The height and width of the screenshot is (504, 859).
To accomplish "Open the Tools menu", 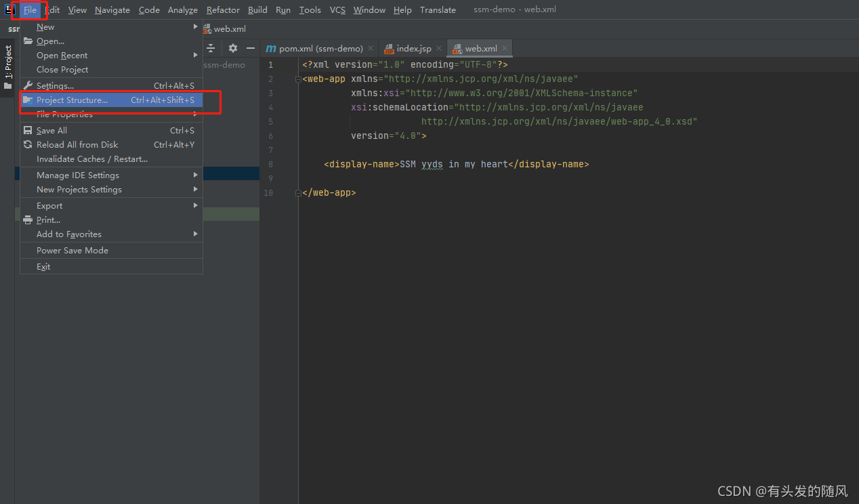I will click(310, 10).
